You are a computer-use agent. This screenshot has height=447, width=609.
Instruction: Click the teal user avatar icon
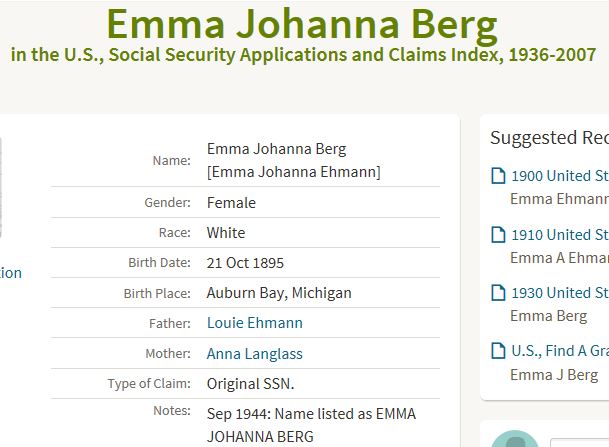[515, 439]
